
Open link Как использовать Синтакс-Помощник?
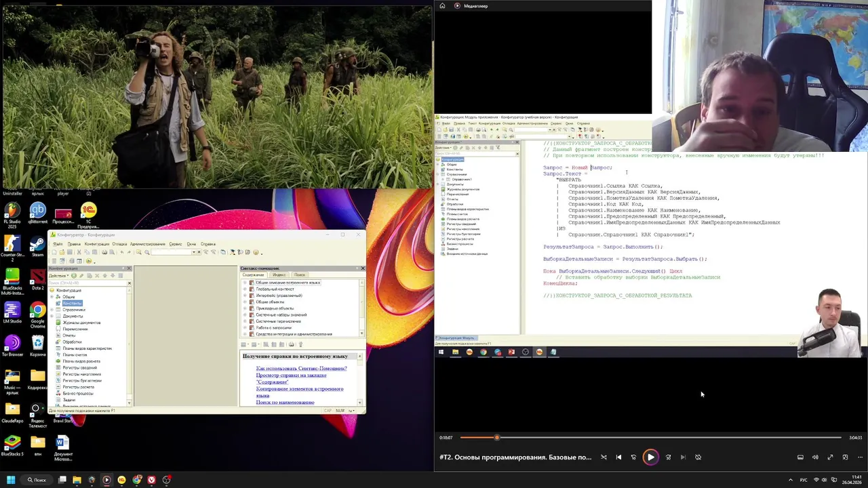pos(301,368)
